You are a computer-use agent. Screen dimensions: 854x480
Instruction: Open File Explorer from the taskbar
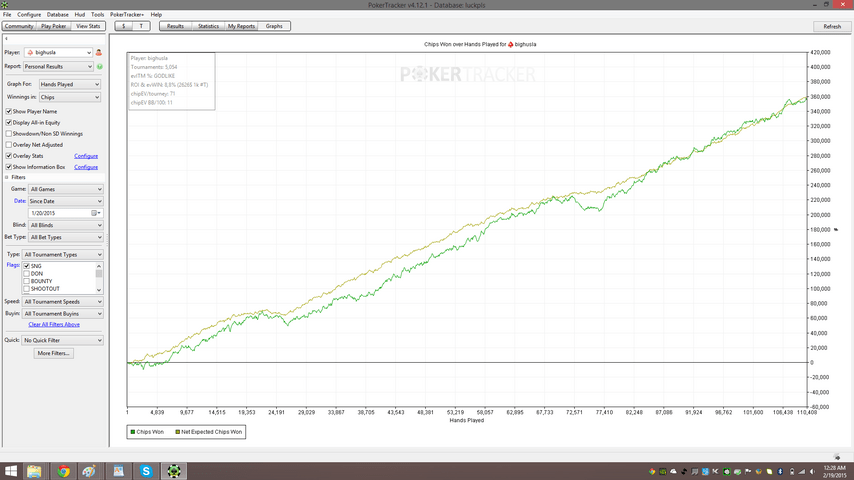34,471
